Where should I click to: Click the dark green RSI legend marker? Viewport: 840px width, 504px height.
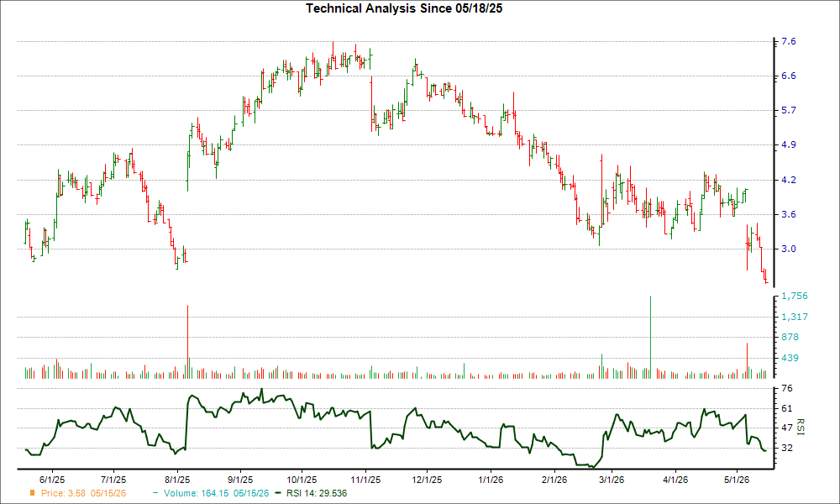tap(277, 493)
